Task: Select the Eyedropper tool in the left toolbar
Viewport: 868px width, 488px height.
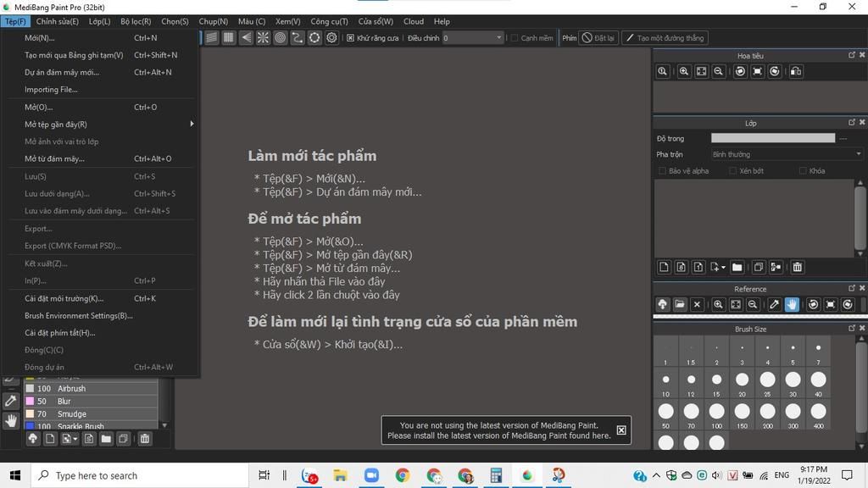Action: pos(11,401)
